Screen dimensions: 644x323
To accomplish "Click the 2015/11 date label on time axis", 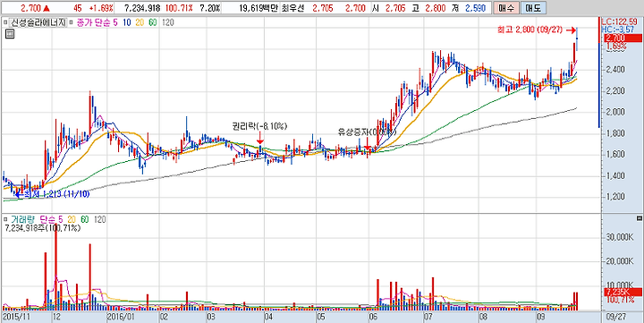I will click(x=16, y=317).
